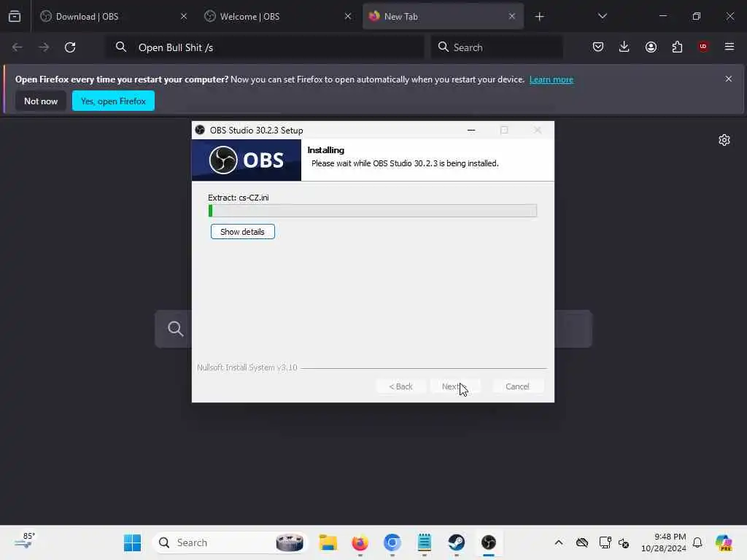Expand the list all tabs chevron
The image size is (747, 560).
point(602,17)
